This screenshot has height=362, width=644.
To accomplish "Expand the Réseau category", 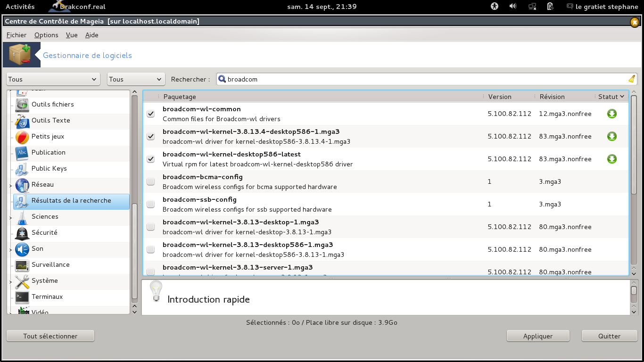I will coord(10,186).
